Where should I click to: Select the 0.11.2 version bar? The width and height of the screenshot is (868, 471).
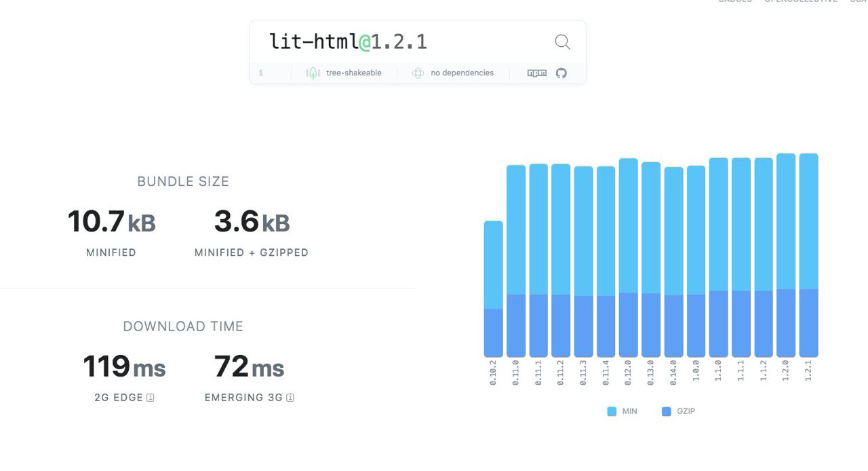[x=561, y=261]
